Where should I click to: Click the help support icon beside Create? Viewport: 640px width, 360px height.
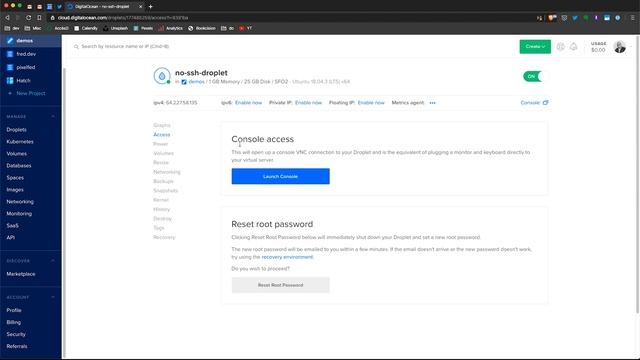point(560,47)
